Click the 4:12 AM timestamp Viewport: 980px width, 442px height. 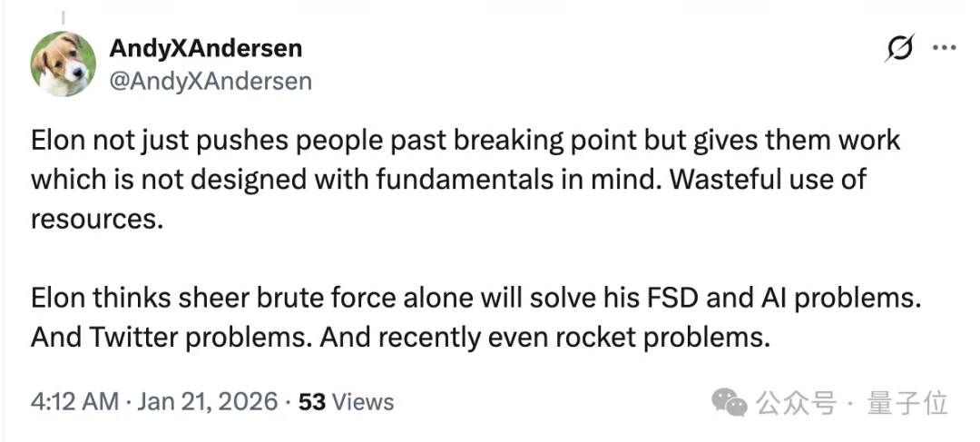(x=75, y=401)
